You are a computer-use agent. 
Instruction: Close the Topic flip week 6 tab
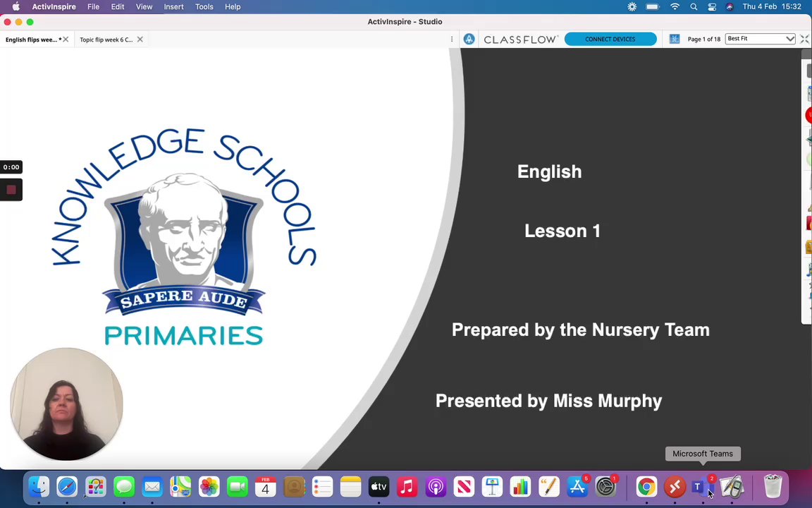[140, 40]
